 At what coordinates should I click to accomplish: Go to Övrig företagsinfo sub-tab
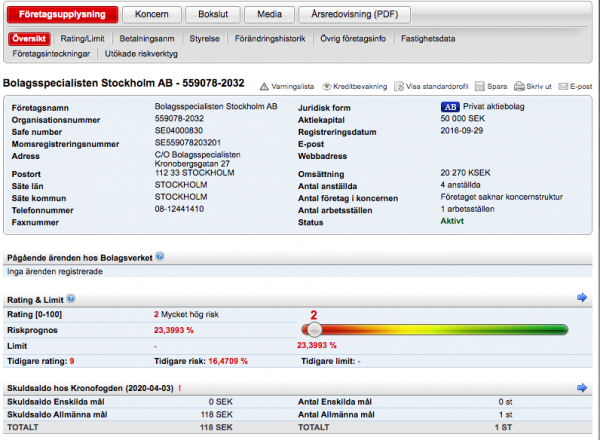353,39
